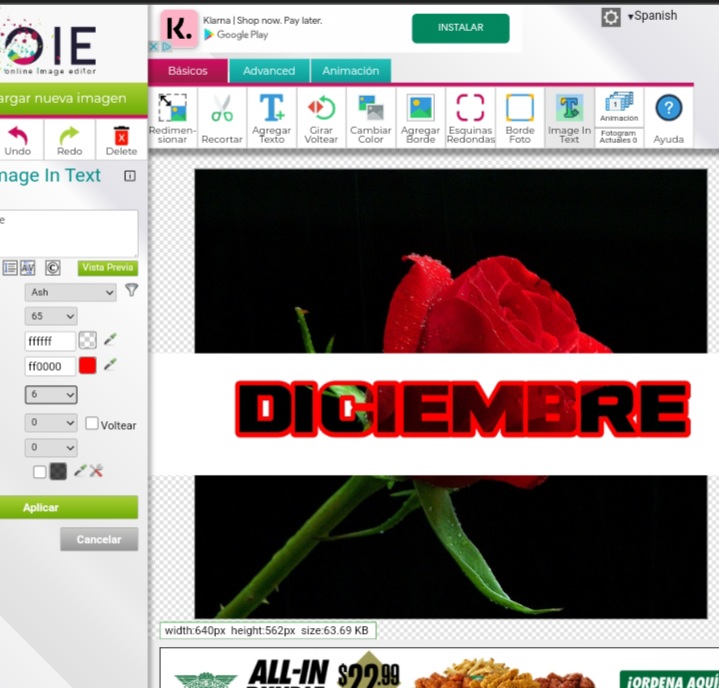Screen dimensions: 719x688
Task: Enable the Voltear checkbox
Action: pyautogui.click(x=92, y=424)
